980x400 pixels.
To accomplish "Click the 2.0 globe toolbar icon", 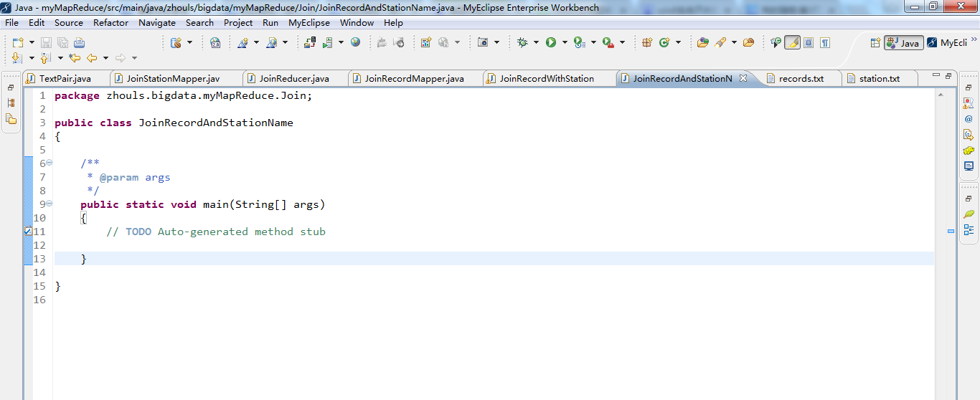I will tap(215, 43).
